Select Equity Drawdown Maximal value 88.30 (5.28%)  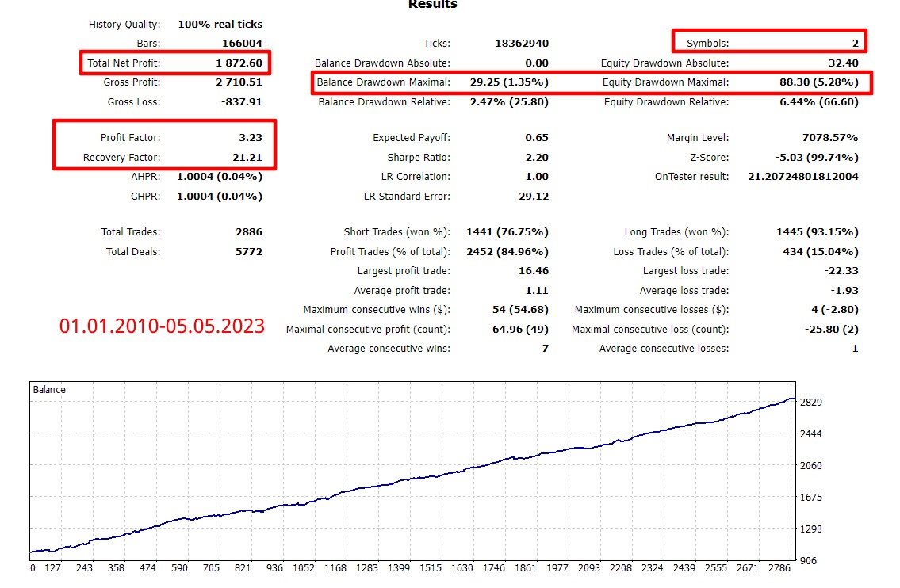pos(819,82)
